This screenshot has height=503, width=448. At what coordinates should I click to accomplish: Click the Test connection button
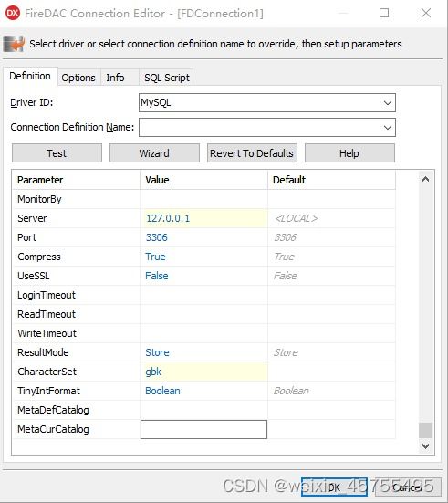click(57, 153)
